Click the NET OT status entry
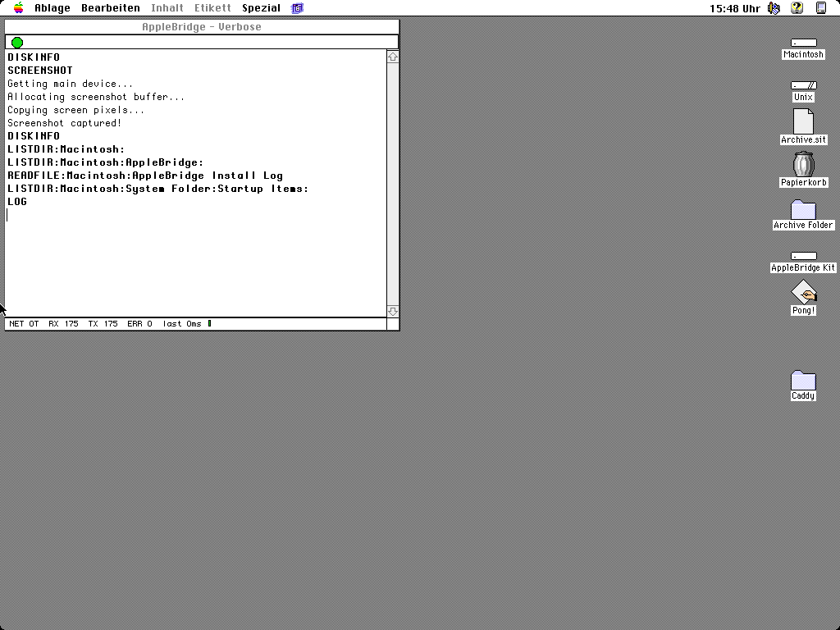840x630 pixels. tap(24, 323)
